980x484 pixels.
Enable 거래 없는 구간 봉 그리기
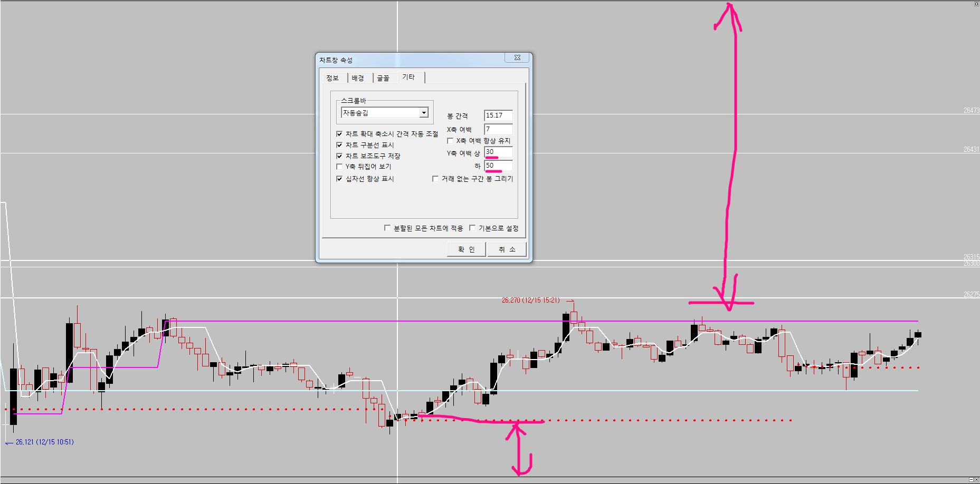pyautogui.click(x=435, y=179)
